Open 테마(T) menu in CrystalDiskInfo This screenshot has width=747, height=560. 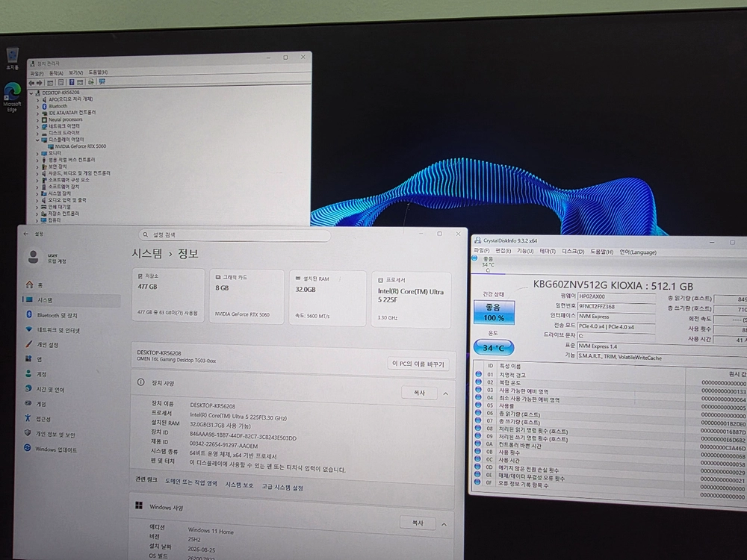point(548,251)
